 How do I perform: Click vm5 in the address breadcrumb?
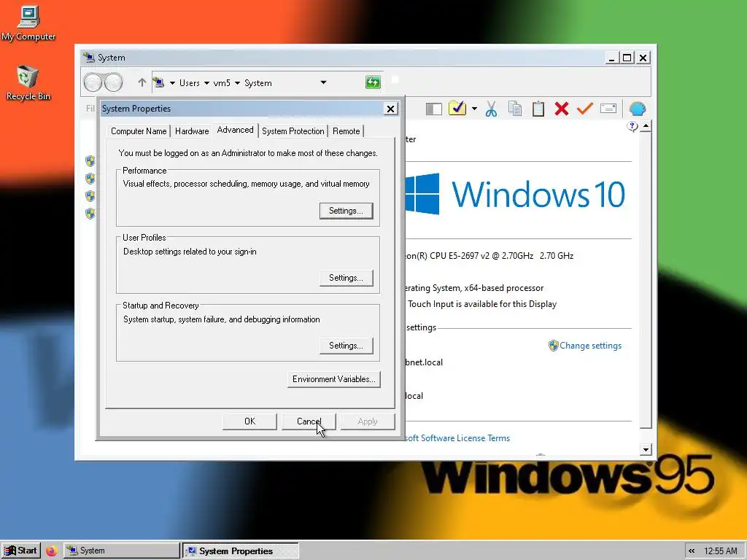pyautogui.click(x=222, y=83)
